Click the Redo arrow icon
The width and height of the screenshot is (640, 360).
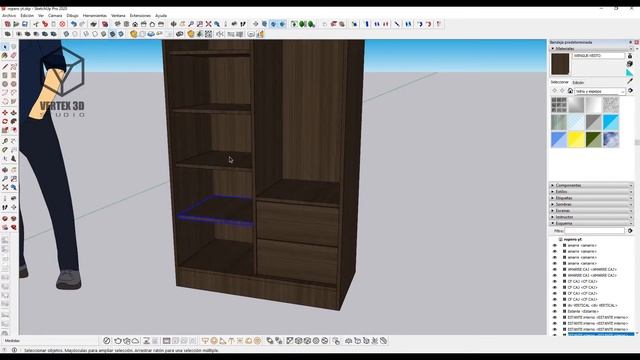point(82,24)
